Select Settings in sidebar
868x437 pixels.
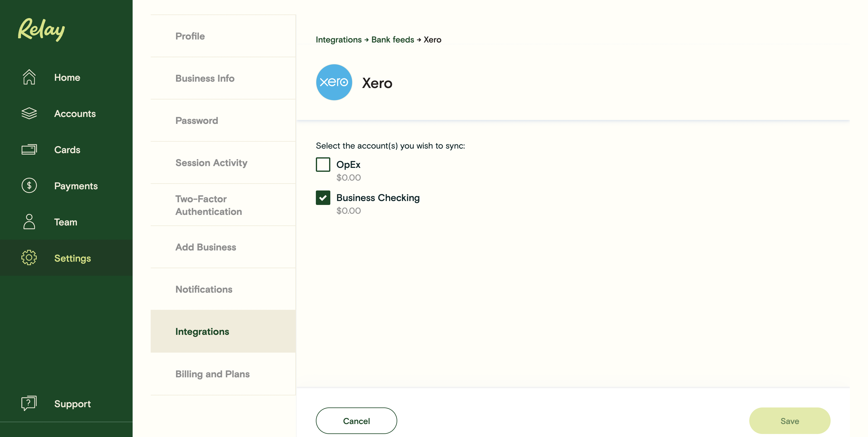click(66, 258)
